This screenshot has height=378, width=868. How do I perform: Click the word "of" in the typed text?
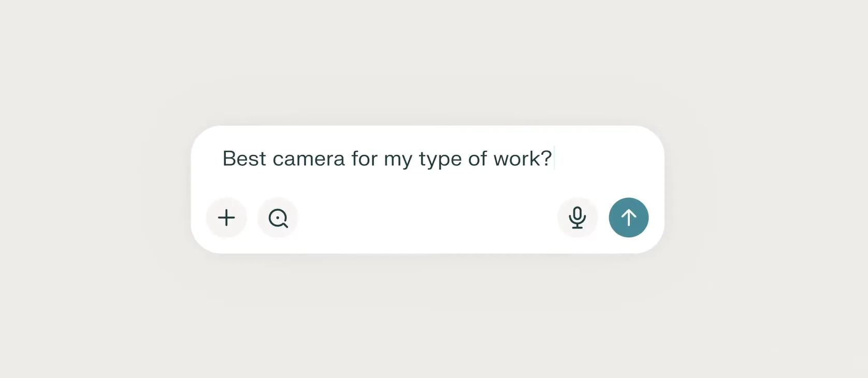[477, 158]
